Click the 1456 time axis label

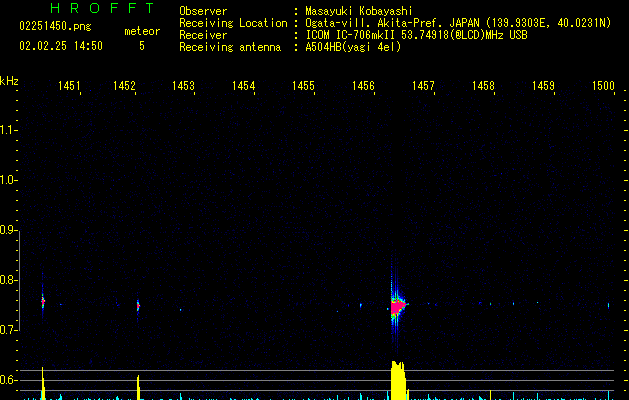(363, 86)
